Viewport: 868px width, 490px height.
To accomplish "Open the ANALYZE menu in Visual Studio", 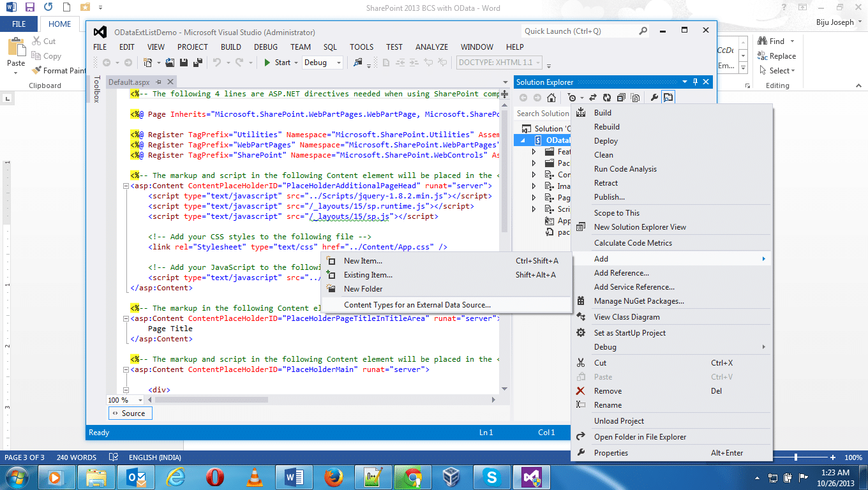I will 431,47.
